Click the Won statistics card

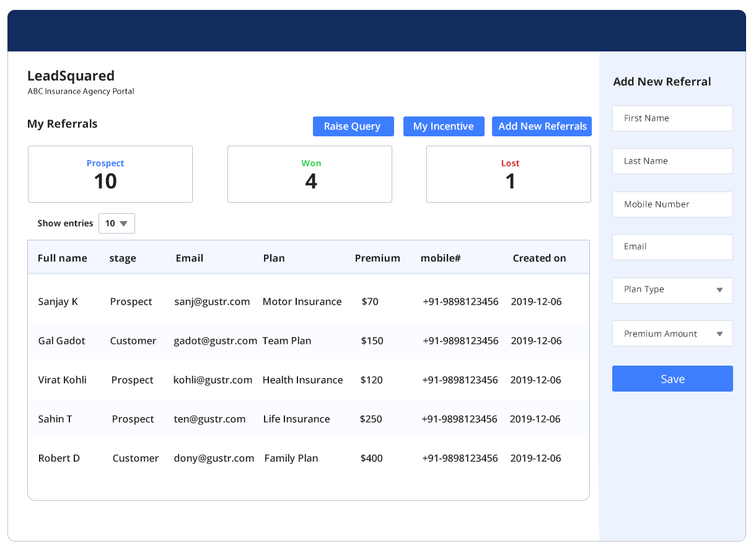309,174
